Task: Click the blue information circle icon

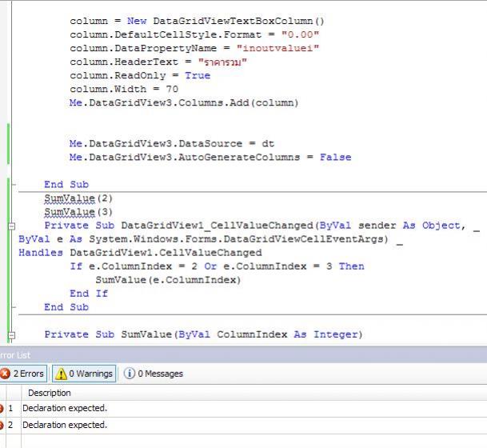Action: 130,374
